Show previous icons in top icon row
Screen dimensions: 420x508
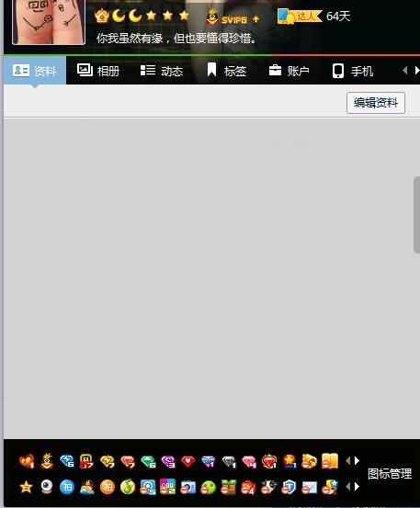coord(348,461)
